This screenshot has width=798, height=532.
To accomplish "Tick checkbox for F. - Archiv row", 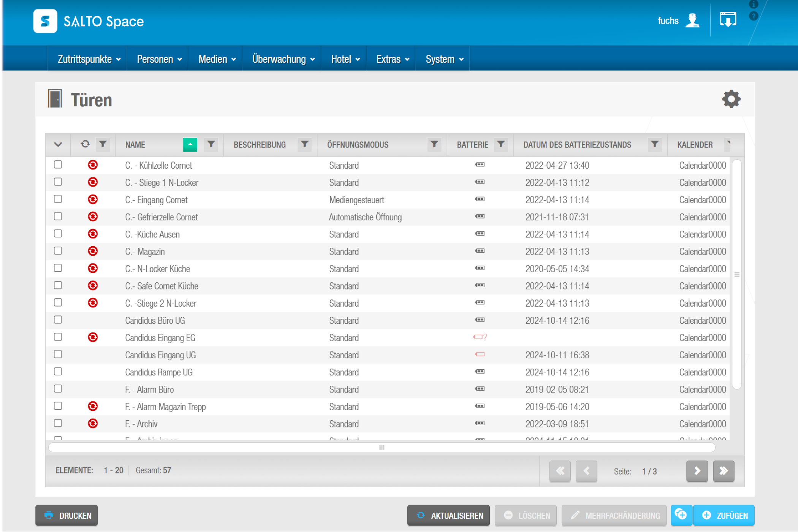I will point(58,423).
